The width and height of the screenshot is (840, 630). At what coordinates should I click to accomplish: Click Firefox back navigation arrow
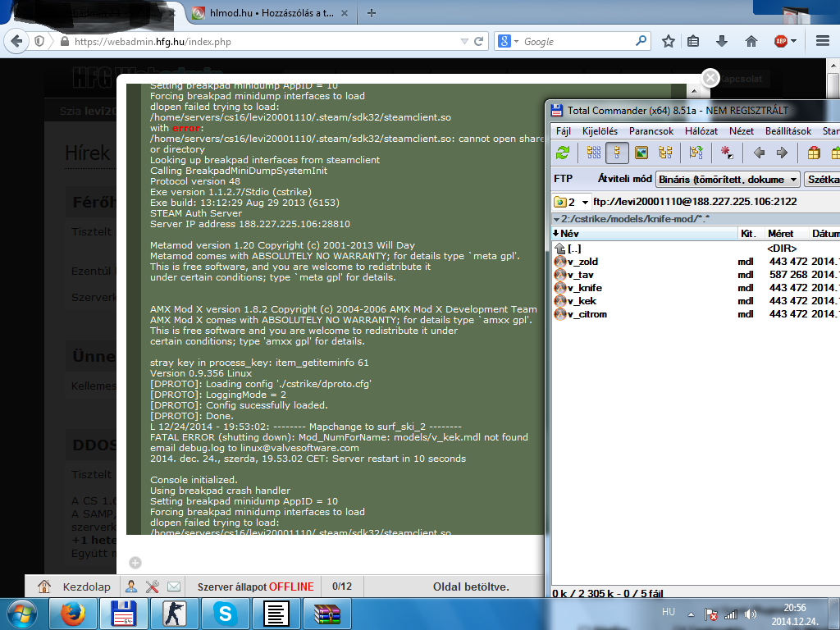click(x=16, y=41)
